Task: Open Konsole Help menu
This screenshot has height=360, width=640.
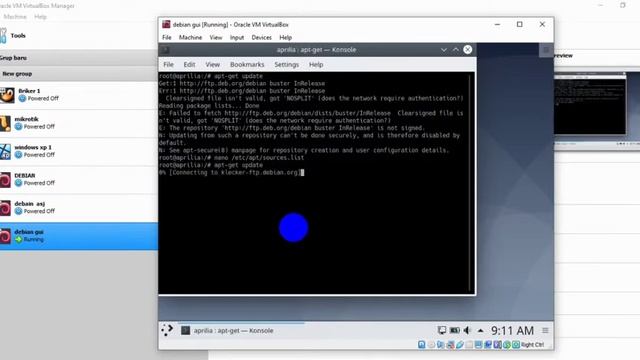Action: click(316, 64)
